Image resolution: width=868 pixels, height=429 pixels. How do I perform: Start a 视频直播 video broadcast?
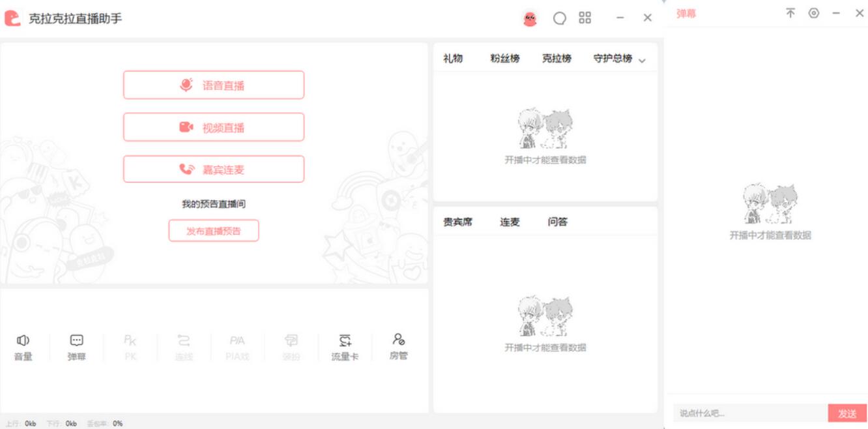(214, 127)
